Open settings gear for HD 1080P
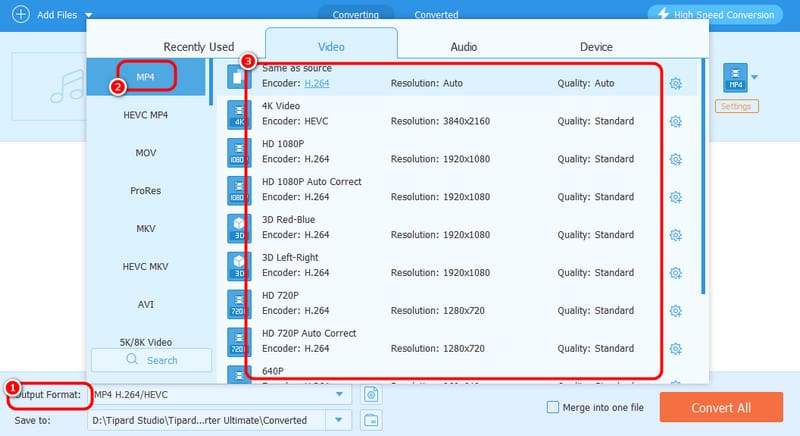This screenshot has height=436, width=800. [x=676, y=159]
